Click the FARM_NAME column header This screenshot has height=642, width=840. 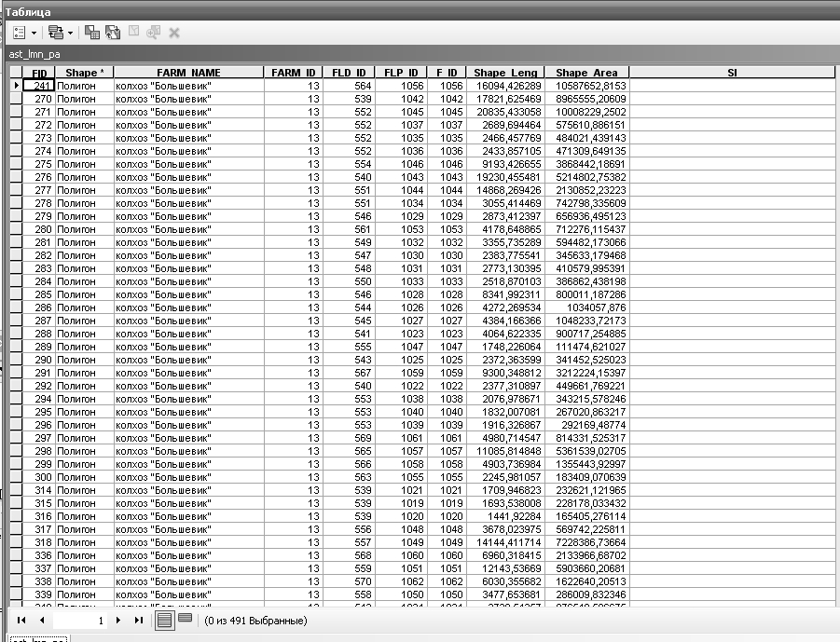tap(188, 73)
